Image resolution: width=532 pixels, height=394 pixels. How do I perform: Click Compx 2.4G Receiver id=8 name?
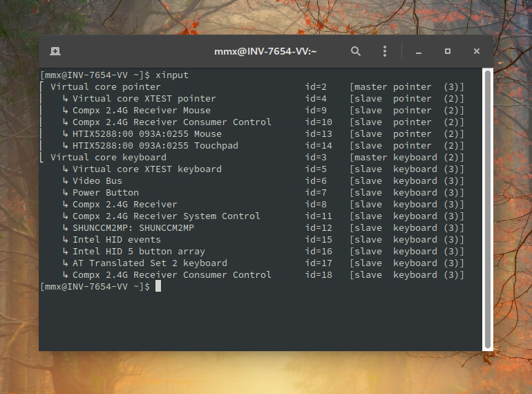coord(125,205)
